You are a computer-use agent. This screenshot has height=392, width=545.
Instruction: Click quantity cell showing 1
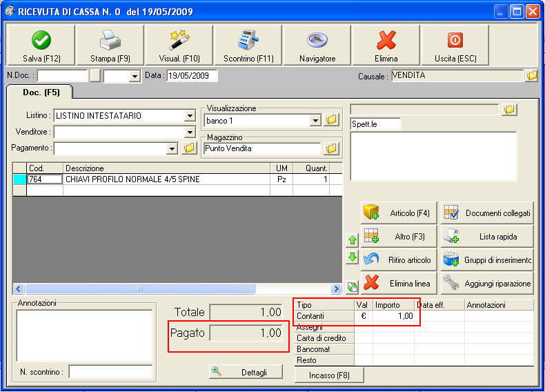point(311,179)
